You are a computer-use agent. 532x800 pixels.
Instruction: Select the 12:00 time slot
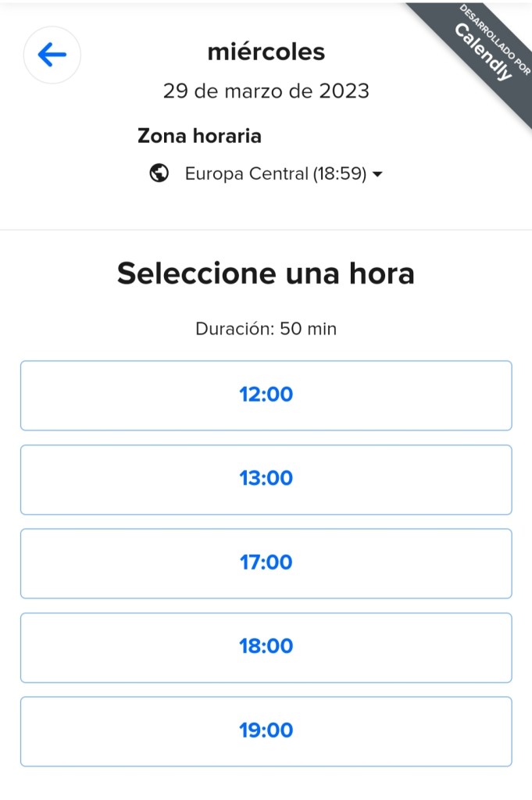[266, 395]
